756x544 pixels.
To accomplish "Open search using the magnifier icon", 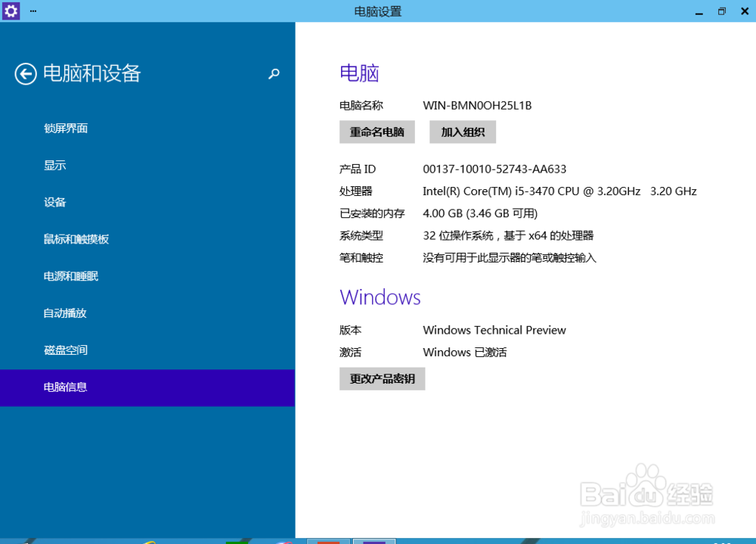I will coord(274,74).
